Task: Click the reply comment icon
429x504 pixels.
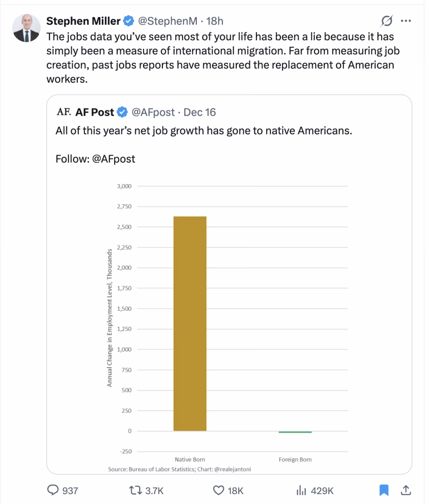Action: pyautogui.click(x=53, y=490)
